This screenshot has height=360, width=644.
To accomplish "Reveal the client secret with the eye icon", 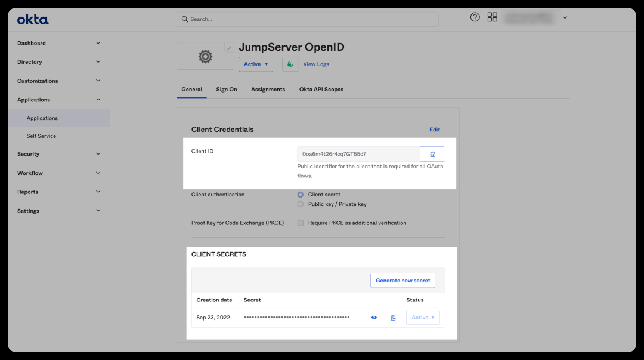I will 374,317.
